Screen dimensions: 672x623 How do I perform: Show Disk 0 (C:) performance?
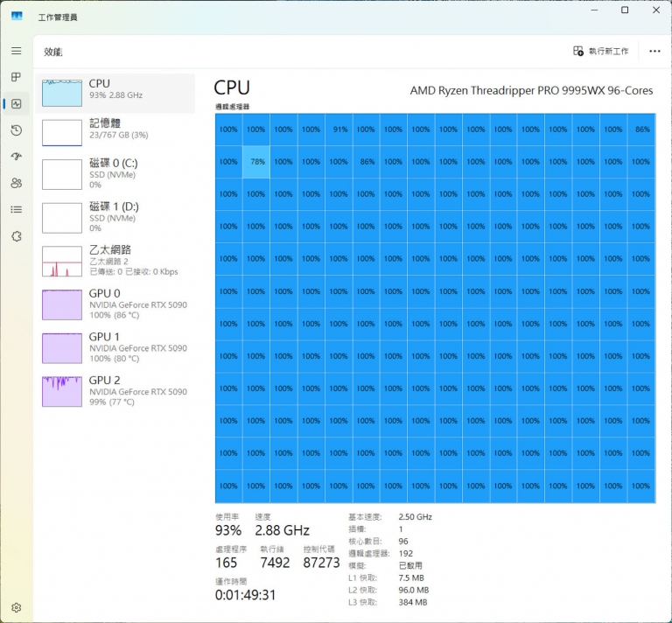point(118,173)
